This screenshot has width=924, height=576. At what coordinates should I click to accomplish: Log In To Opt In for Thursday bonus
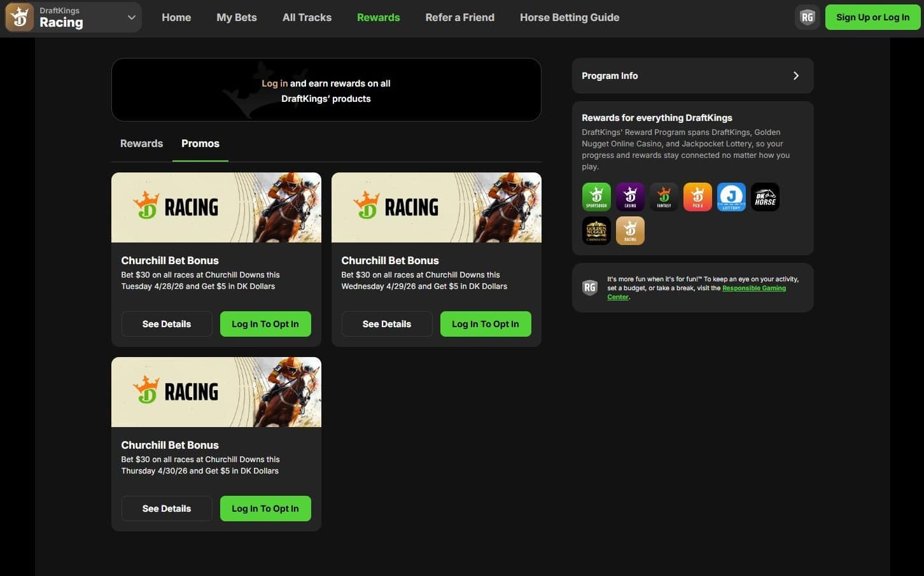[x=265, y=509]
